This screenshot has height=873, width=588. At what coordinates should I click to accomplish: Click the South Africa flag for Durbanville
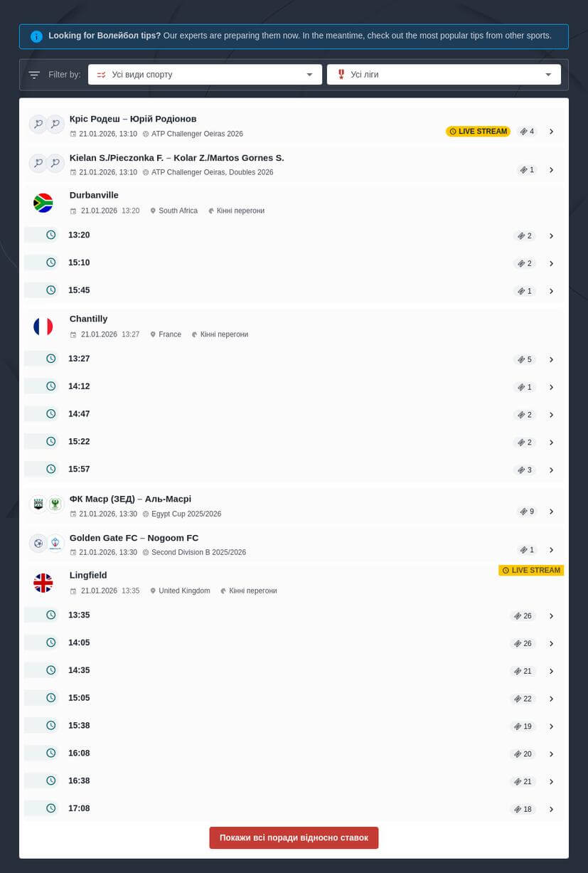click(43, 203)
